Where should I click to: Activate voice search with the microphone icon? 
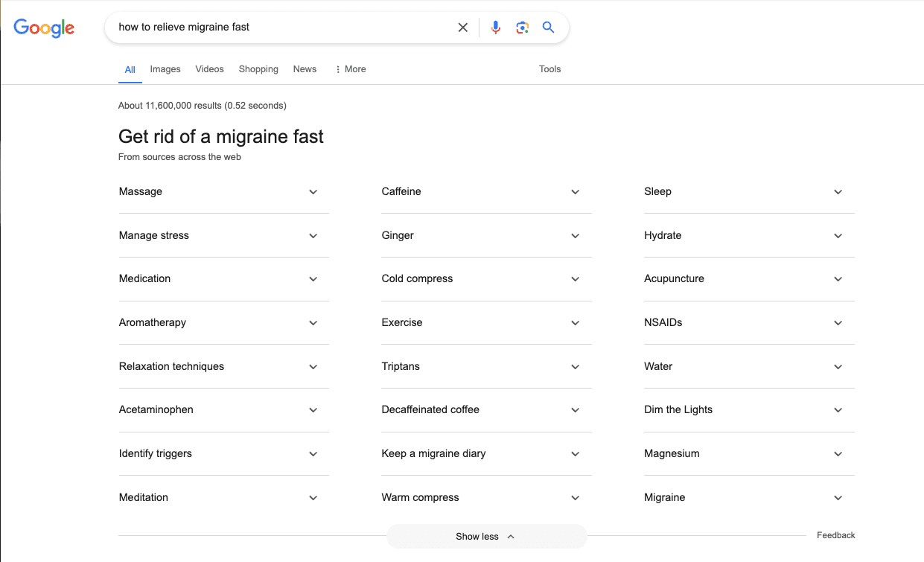coord(495,27)
